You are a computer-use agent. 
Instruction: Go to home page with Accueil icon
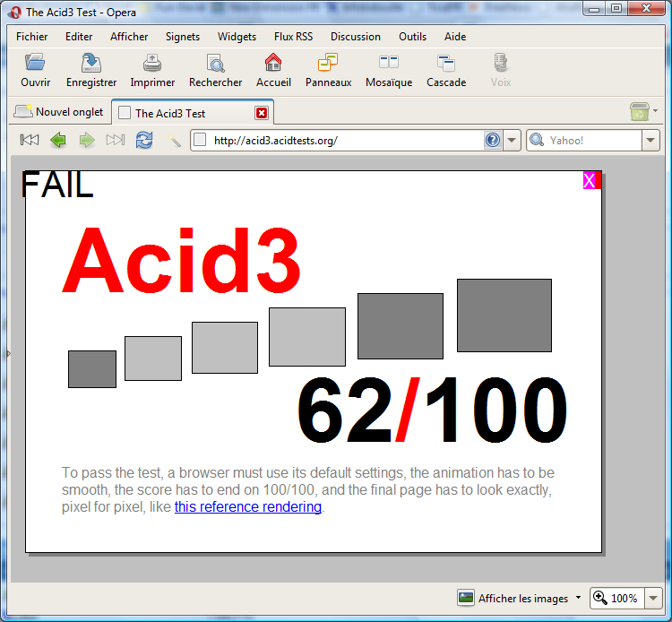273,64
